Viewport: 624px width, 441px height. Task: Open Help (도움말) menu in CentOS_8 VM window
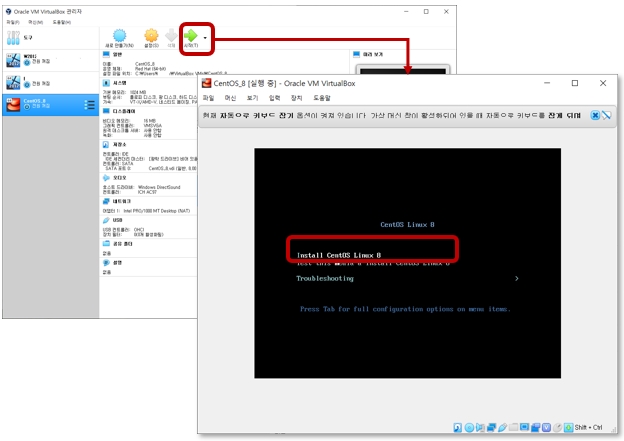click(322, 98)
